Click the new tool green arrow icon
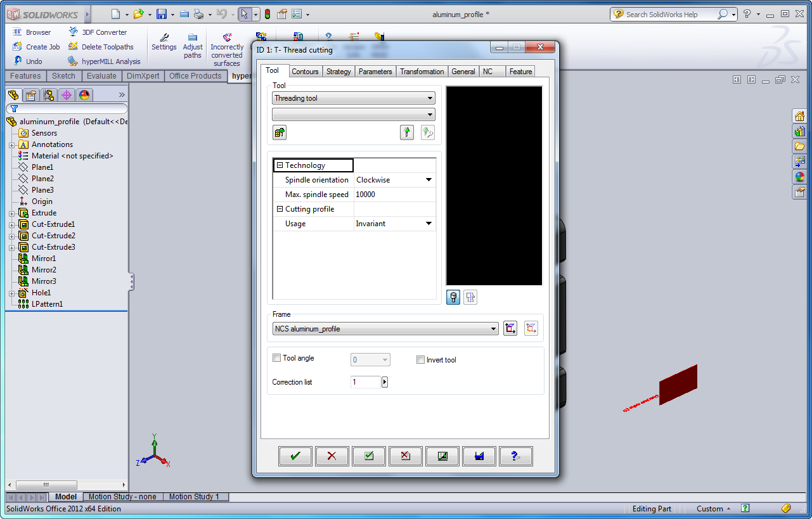The width and height of the screenshot is (812, 519). click(x=407, y=132)
